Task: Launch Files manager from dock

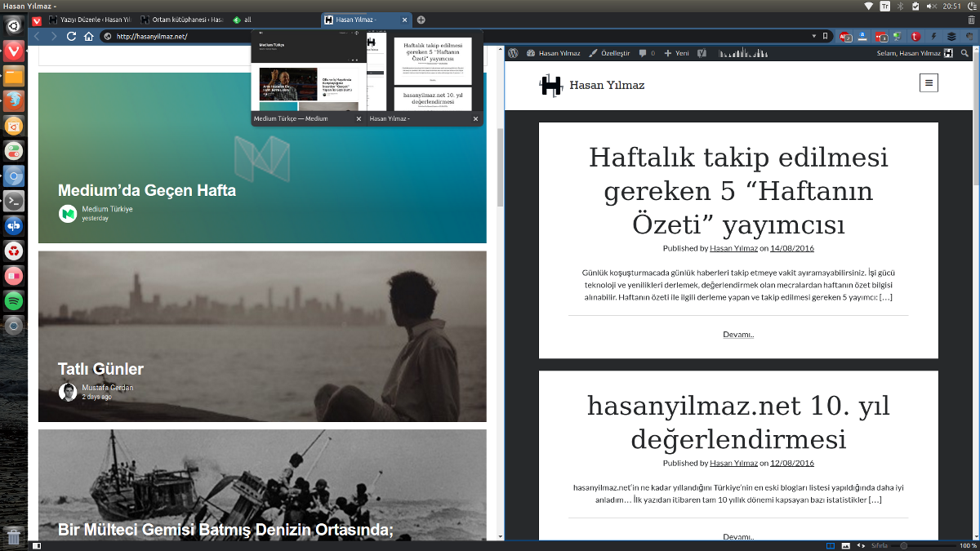Action: [x=14, y=77]
